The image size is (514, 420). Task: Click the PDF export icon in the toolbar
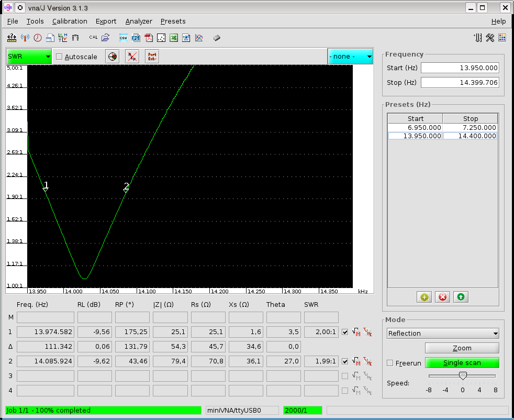[149, 38]
